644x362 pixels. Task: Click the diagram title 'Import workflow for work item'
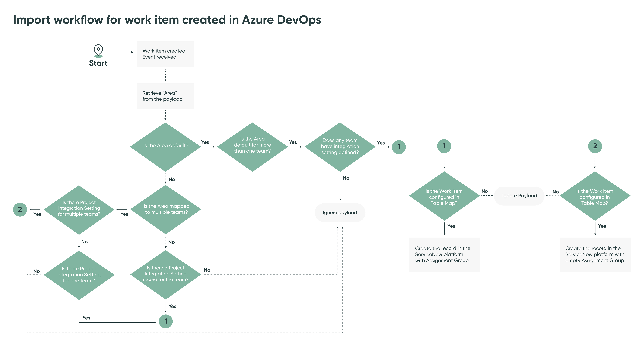[167, 20]
